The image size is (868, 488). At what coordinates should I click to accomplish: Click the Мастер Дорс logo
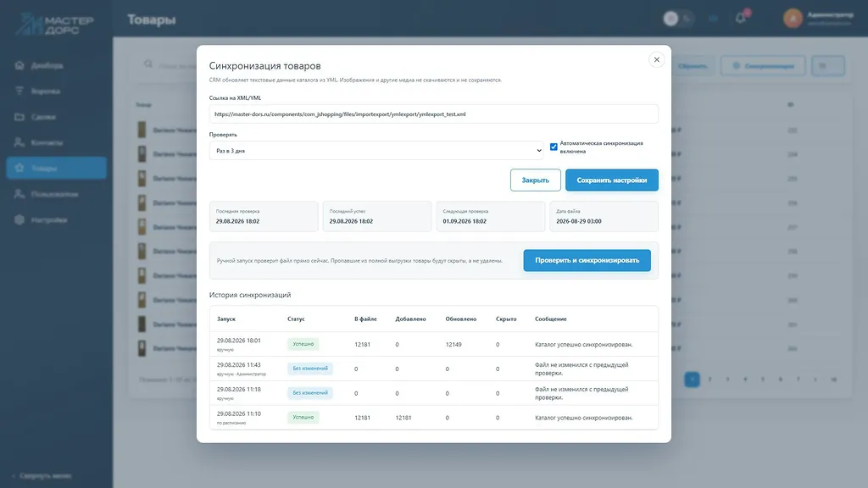[x=54, y=23]
